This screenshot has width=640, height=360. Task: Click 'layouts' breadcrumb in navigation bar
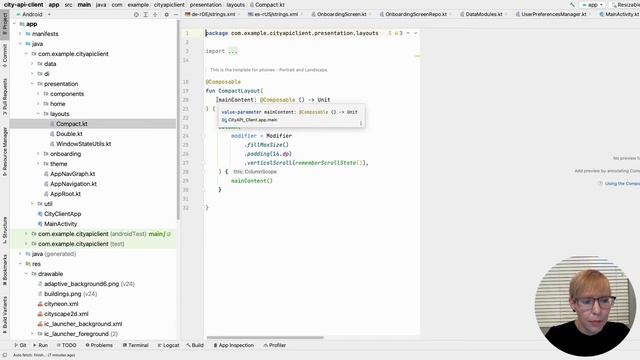point(236,4)
